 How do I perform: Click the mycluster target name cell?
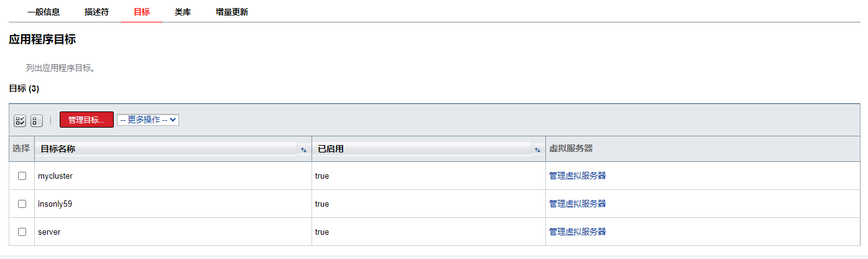click(55, 176)
